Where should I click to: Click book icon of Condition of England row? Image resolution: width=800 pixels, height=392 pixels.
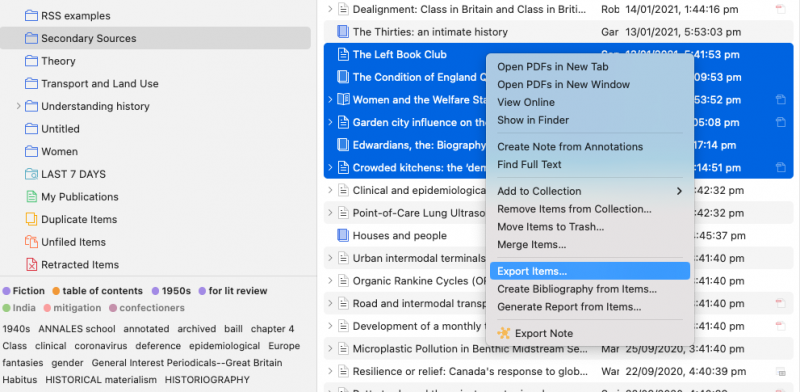343,77
